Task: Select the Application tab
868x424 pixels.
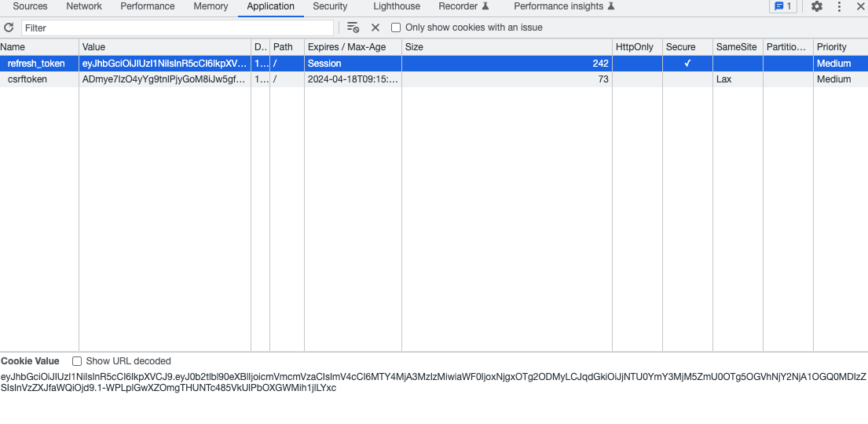Action: tap(271, 6)
